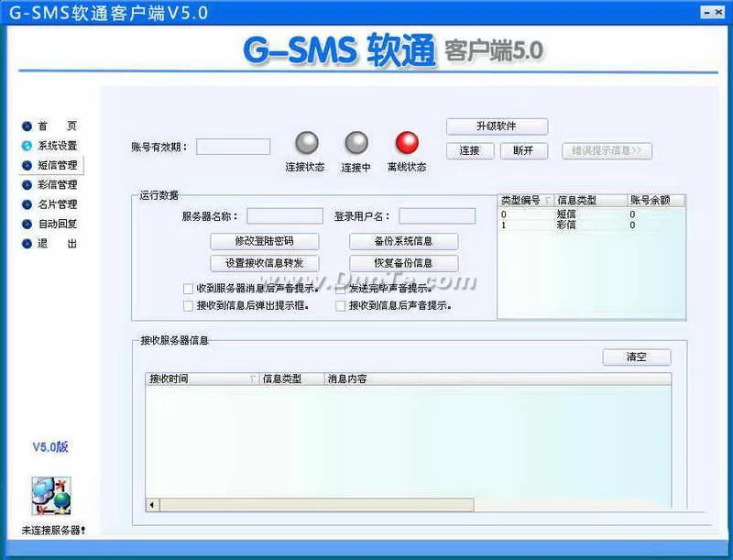Enable 收到服务器消息后声音提示 checkbox
Viewport: 733px width, 560px height.
[x=188, y=289]
